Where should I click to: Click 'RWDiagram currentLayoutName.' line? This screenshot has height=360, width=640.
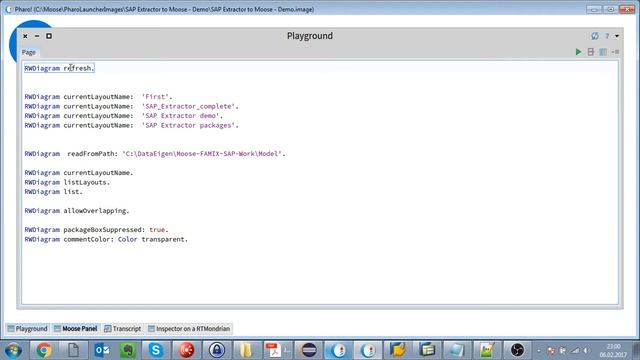[x=79, y=173]
